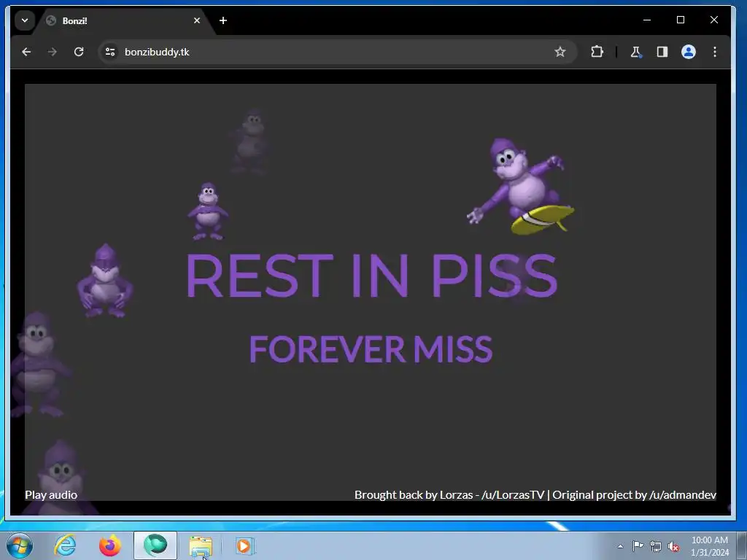Click the Play audio link
This screenshot has width=747, height=560.
[51, 495]
